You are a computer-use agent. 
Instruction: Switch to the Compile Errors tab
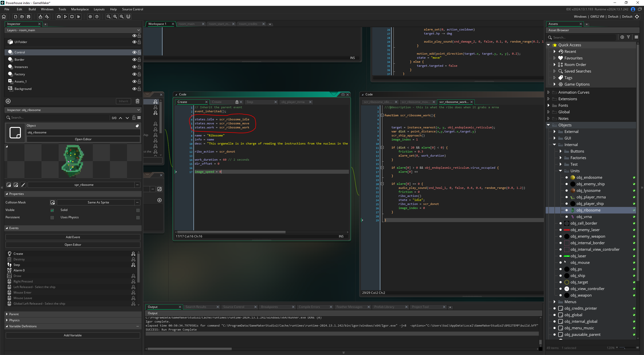coord(309,307)
